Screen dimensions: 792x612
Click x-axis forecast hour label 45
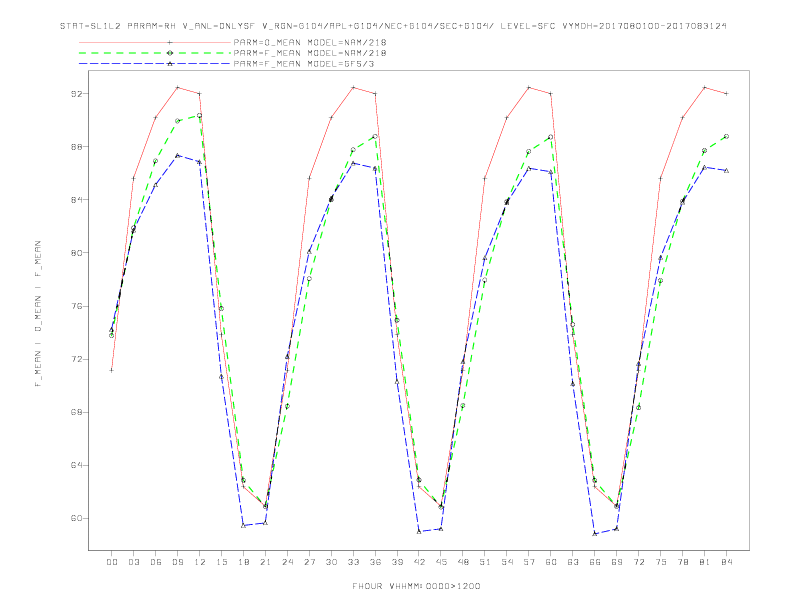[441, 562]
